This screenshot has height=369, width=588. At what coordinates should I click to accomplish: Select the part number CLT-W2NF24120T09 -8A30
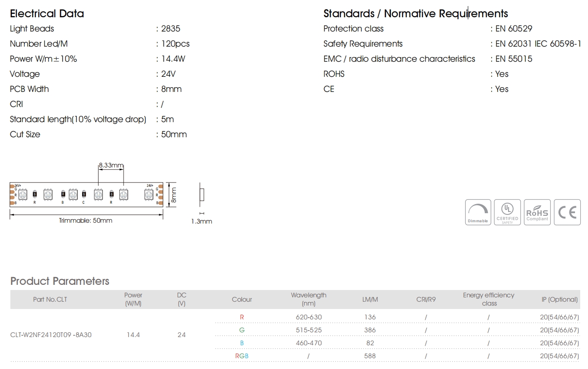coord(51,334)
